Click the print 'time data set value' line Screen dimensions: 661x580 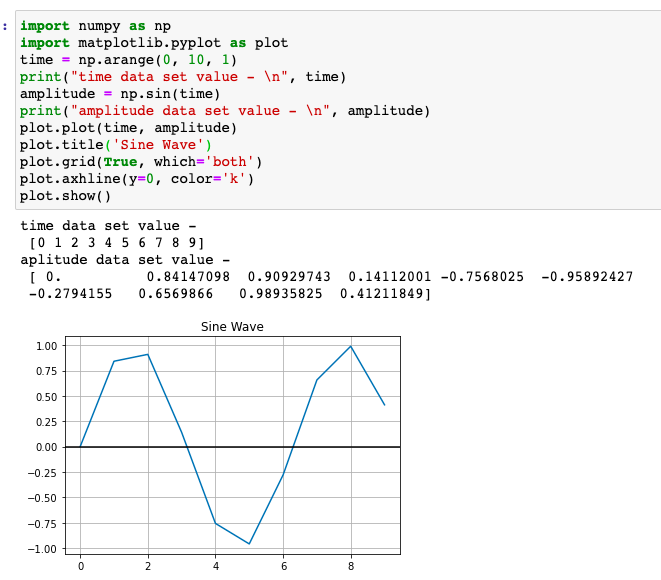[x=183, y=77]
